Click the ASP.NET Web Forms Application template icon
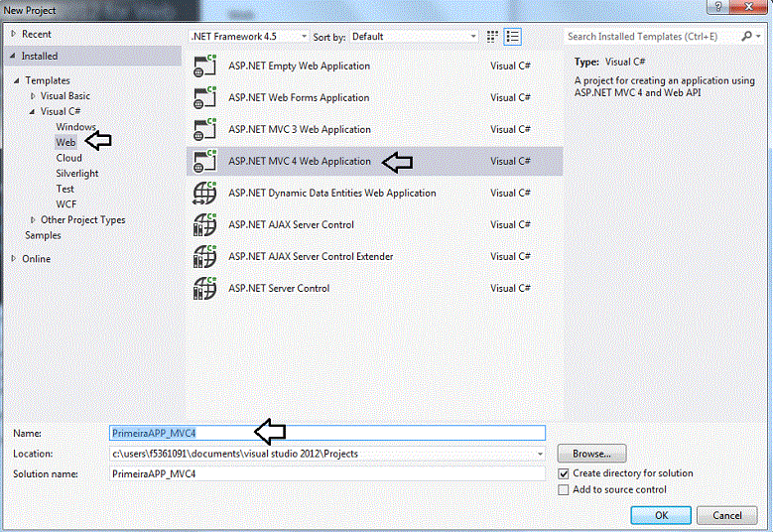The image size is (773, 532). point(204,97)
